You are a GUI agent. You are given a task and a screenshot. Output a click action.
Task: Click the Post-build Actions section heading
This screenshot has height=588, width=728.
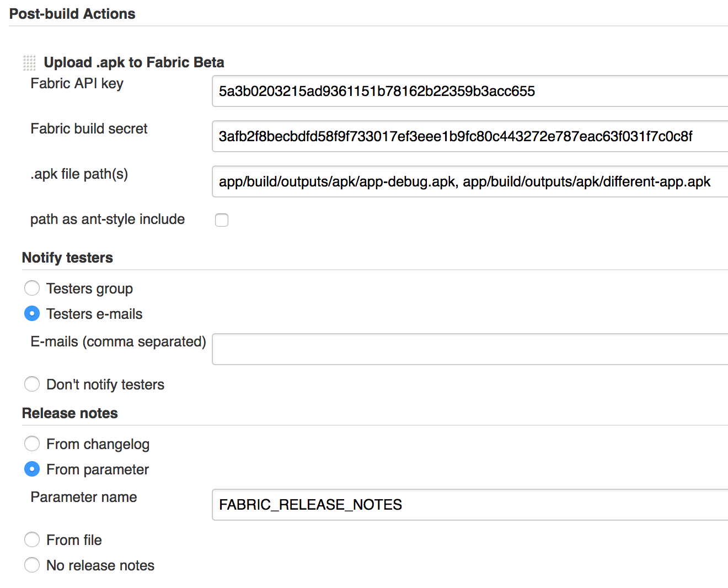pyautogui.click(x=72, y=14)
